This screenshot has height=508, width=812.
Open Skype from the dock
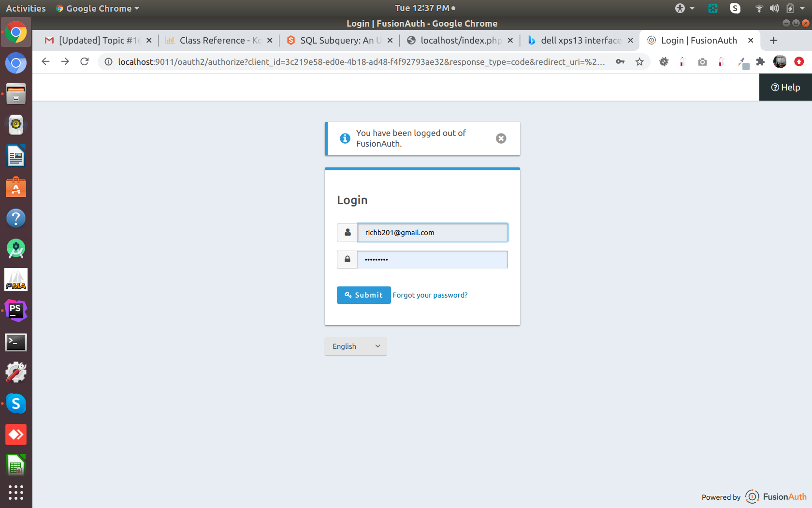(x=16, y=403)
